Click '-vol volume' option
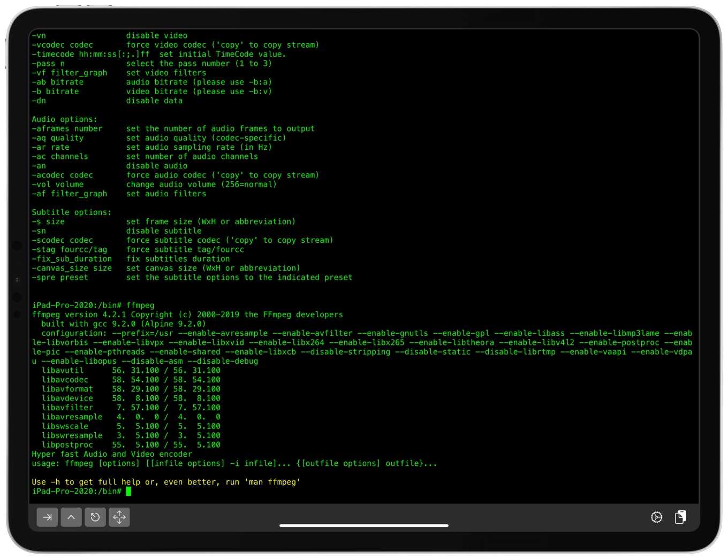 click(x=58, y=185)
